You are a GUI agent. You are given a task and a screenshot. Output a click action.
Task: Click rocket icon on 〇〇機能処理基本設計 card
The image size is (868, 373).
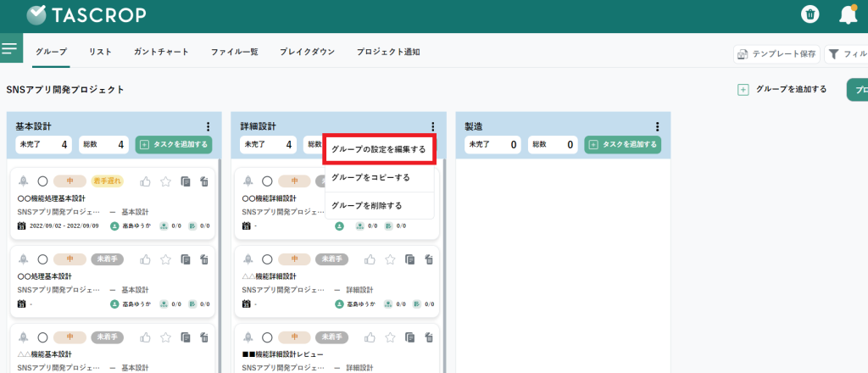pyautogui.click(x=23, y=181)
